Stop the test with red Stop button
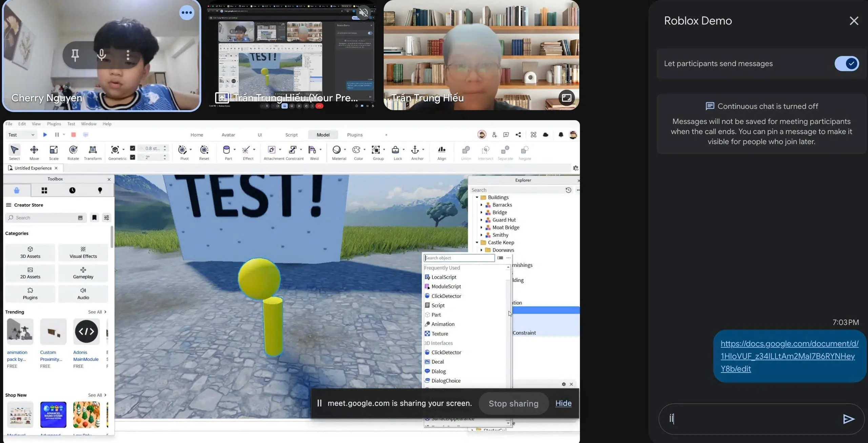This screenshot has width=868, height=443. (74, 135)
